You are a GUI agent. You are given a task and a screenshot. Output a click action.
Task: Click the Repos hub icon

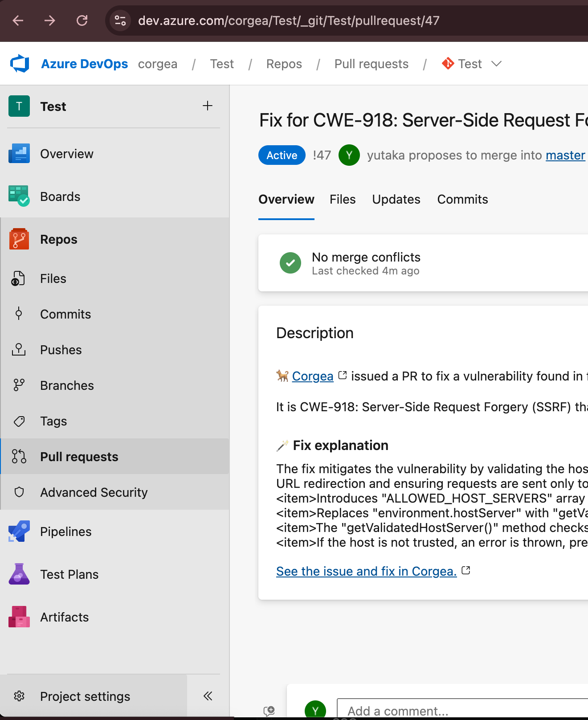coord(19,239)
